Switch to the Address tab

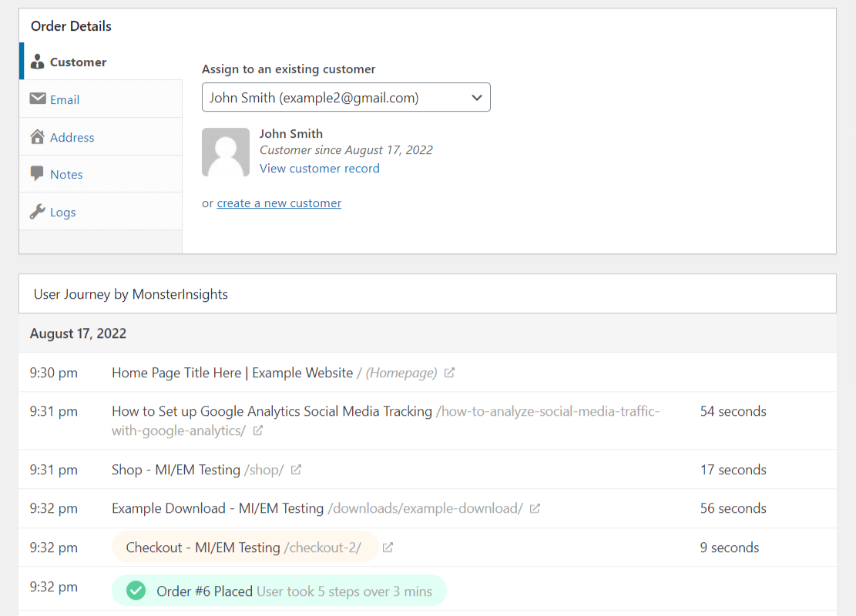tap(70, 136)
